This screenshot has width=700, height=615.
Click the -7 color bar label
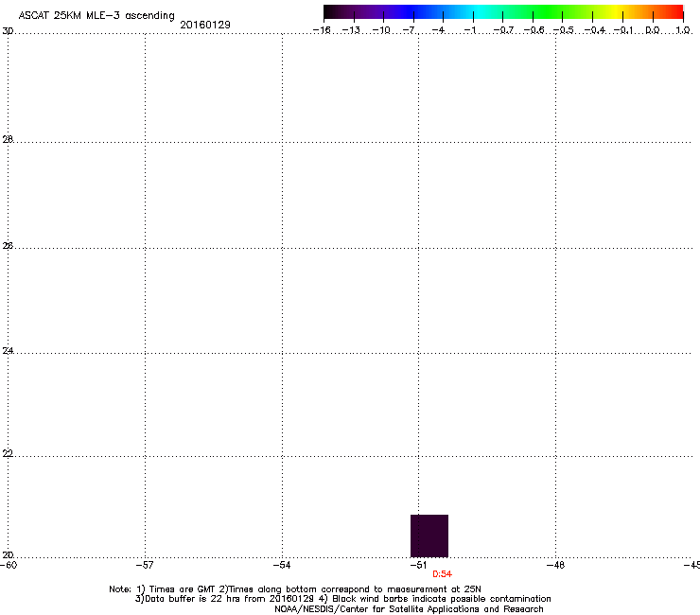410,30
